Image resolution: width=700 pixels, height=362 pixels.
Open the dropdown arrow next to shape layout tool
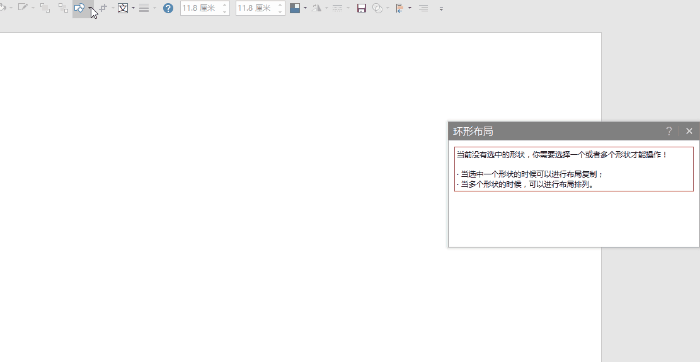pyautogui.click(x=91, y=8)
